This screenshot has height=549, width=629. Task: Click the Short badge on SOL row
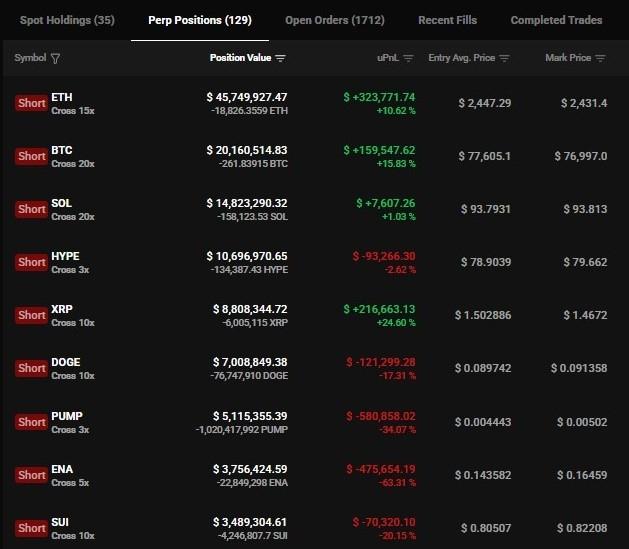pyautogui.click(x=31, y=209)
